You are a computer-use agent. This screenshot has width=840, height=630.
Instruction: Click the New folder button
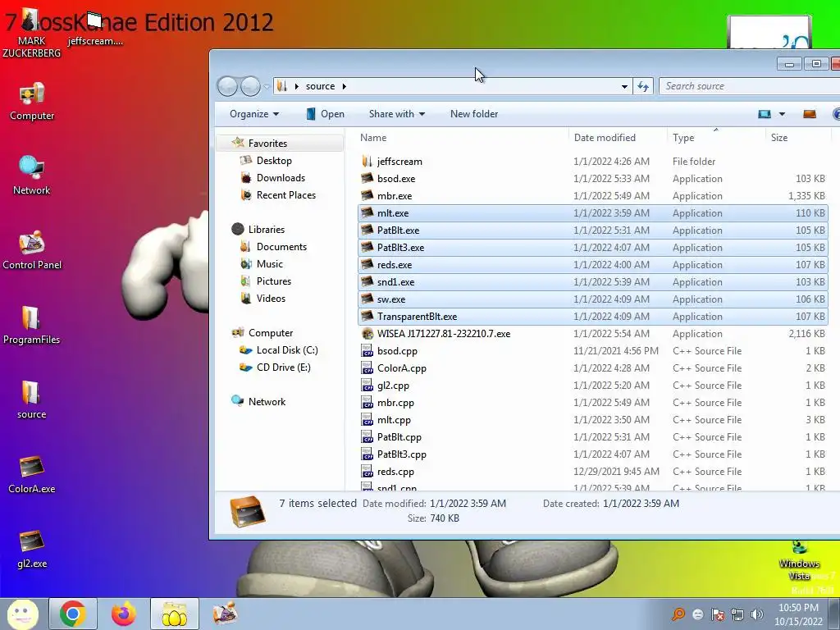click(x=474, y=114)
